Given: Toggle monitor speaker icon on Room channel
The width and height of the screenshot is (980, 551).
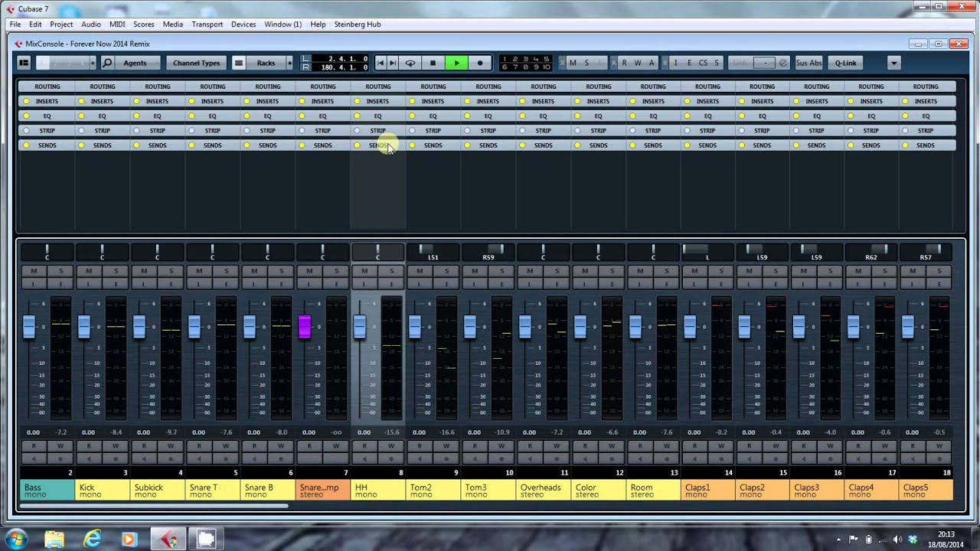Looking at the screenshot, I should (x=639, y=458).
